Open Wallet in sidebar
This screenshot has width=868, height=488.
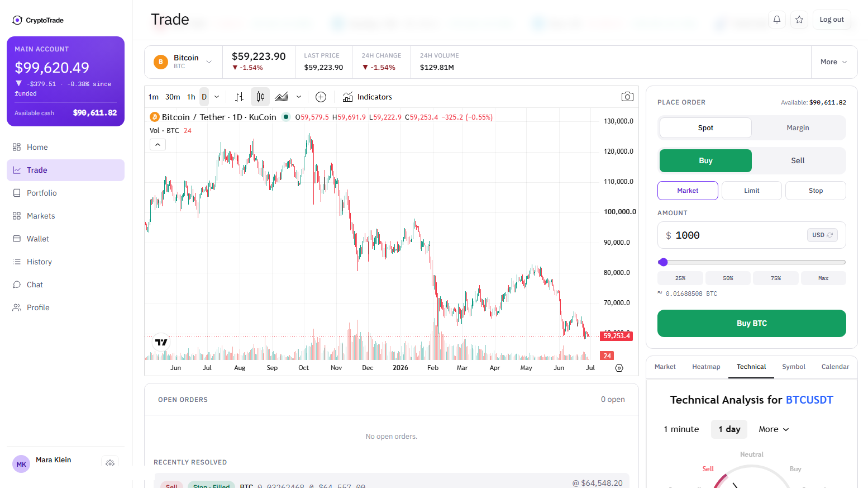click(65, 239)
